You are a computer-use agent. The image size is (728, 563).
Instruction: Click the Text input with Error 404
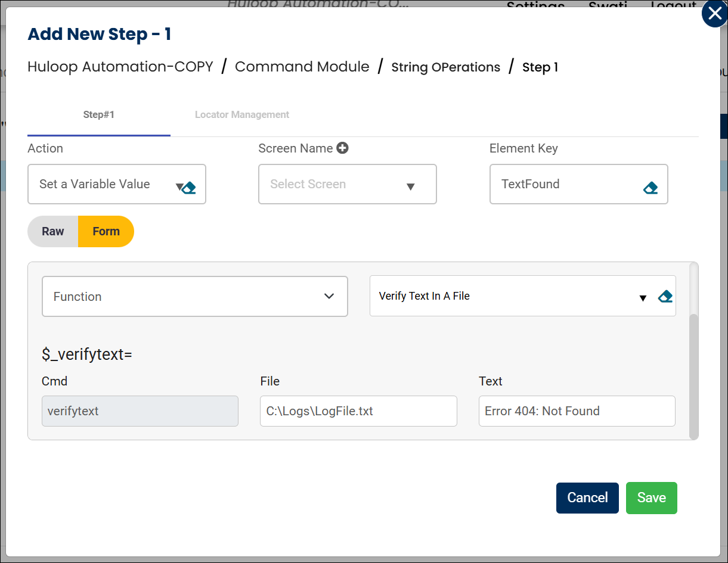[577, 411]
